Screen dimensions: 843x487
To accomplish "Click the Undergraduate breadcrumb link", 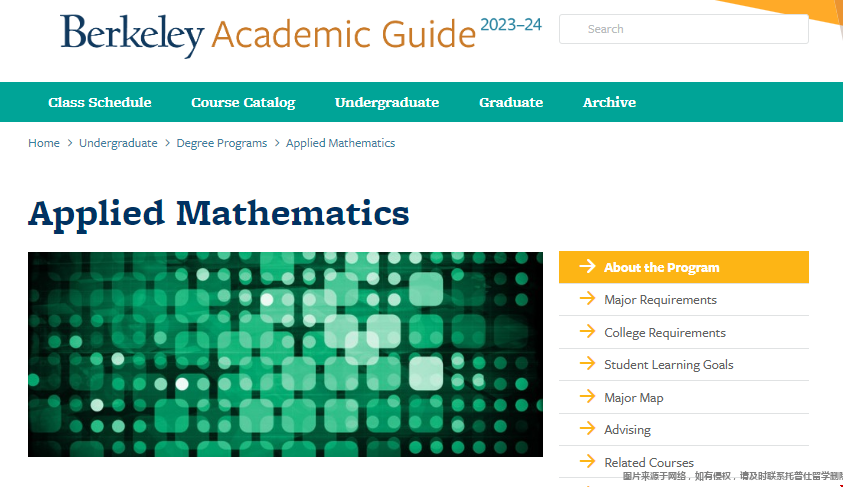I will [118, 143].
